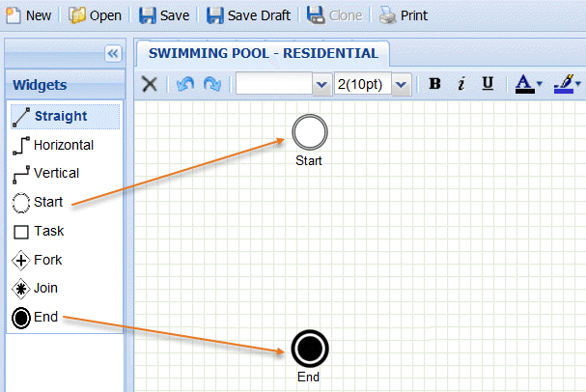Image resolution: width=586 pixels, height=392 pixels.
Task: Switch to SWIMMING POOL - RESIDENTIAL tab
Action: pyautogui.click(x=263, y=52)
